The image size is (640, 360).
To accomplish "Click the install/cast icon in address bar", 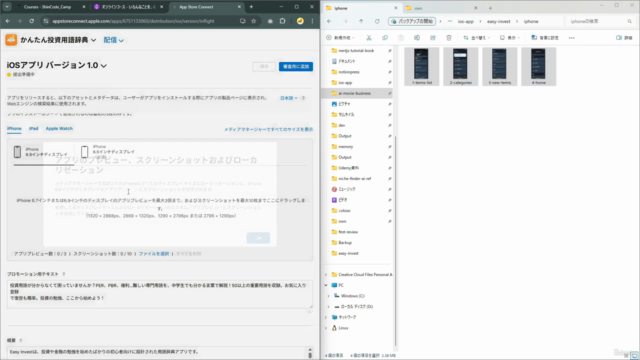I will click(242, 21).
